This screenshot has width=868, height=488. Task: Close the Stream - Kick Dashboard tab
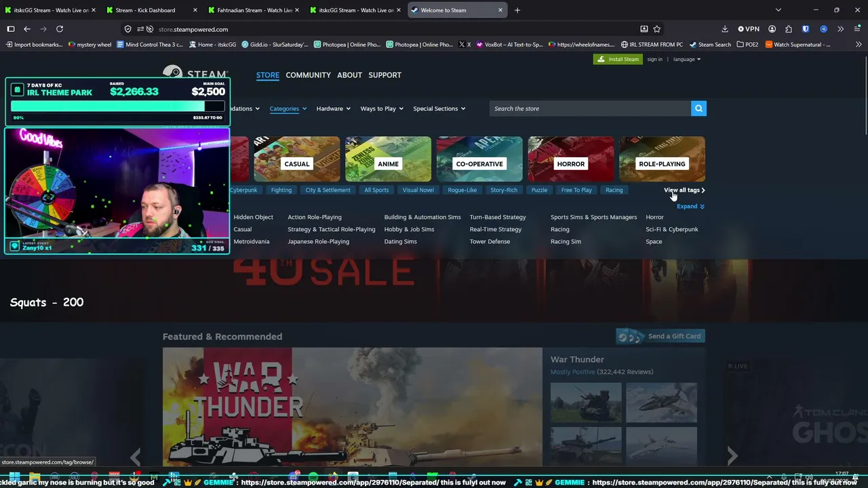tap(195, 10)
